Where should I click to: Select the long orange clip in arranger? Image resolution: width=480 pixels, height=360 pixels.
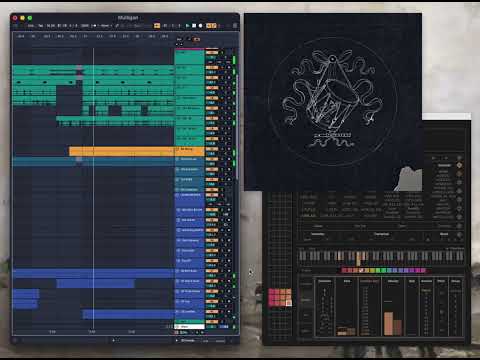click(x=122, y=151)
